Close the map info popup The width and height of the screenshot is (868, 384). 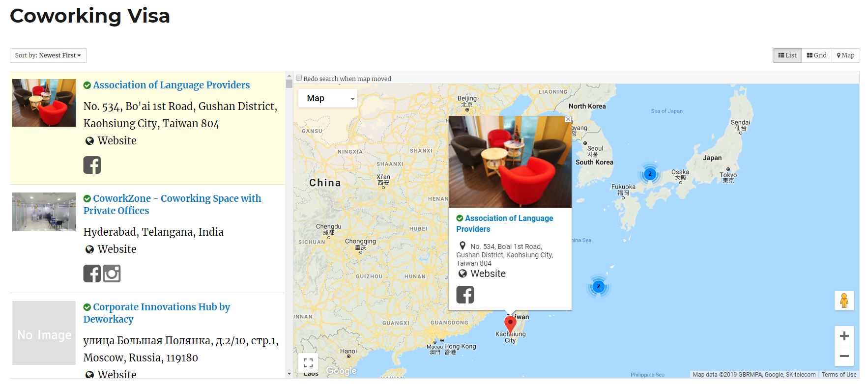pos(568,119)
